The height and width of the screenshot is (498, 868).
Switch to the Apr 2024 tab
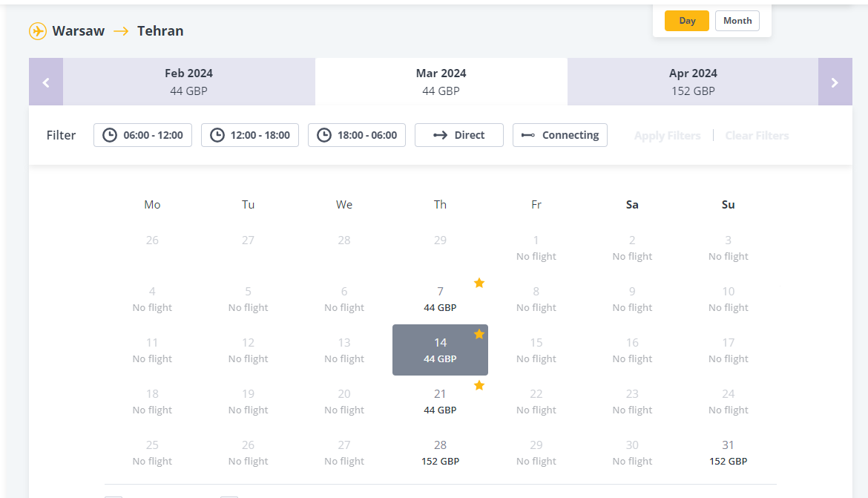[693, 82]
